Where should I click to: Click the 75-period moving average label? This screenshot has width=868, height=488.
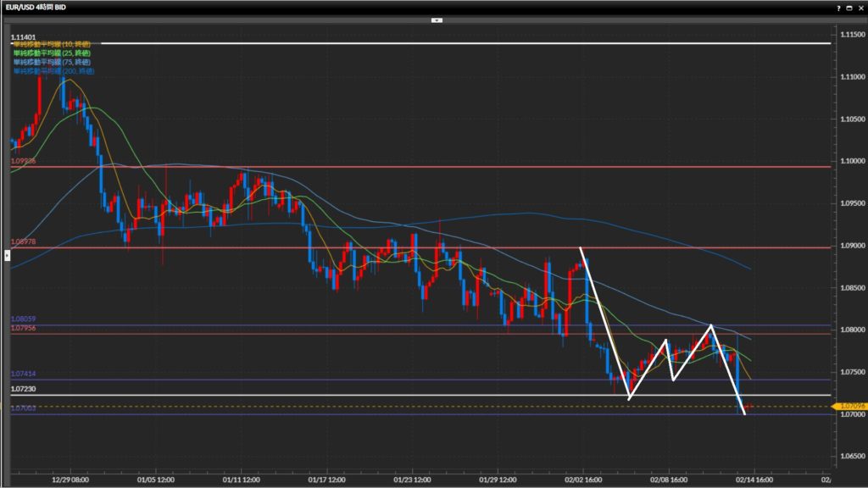[50, 62]
